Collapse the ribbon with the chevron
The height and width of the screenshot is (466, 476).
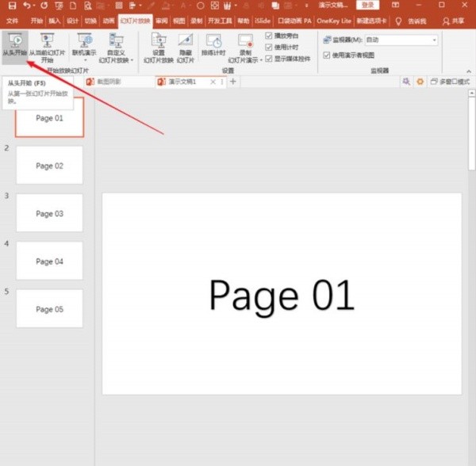click(x=469, y=71)
